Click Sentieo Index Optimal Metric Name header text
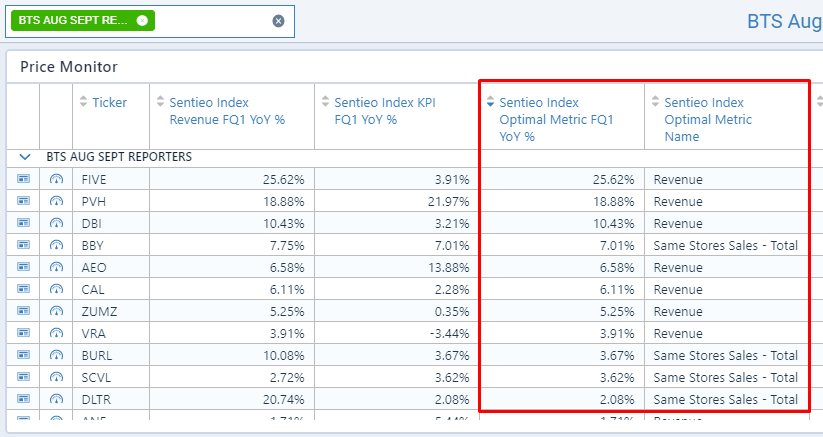This screenshot has height=437, width=823. [x=708, y=119]
